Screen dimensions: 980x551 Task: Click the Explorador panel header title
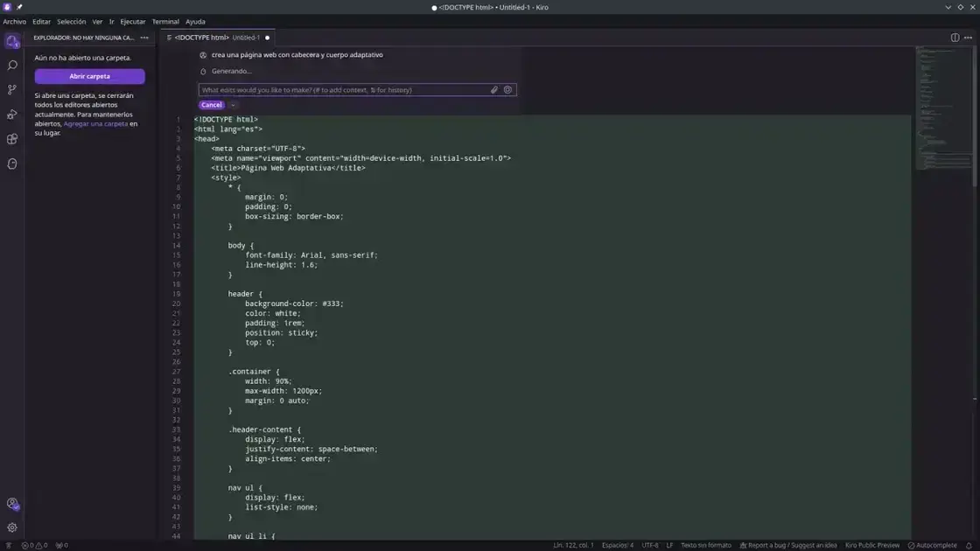(x=84, y=38)
